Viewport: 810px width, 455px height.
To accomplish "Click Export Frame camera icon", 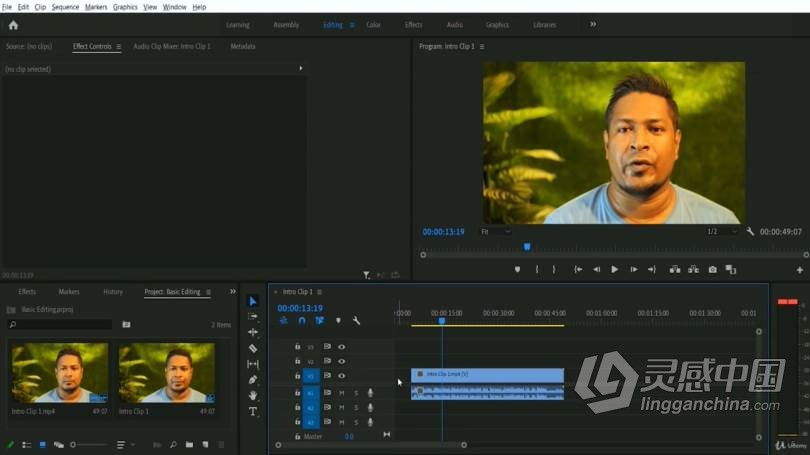I will [712, 270].
